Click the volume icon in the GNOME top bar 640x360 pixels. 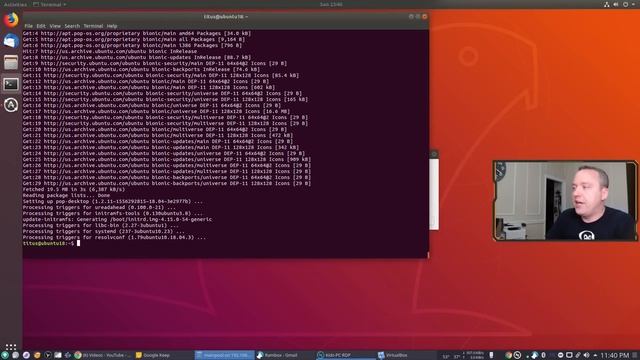coord(616,4)
